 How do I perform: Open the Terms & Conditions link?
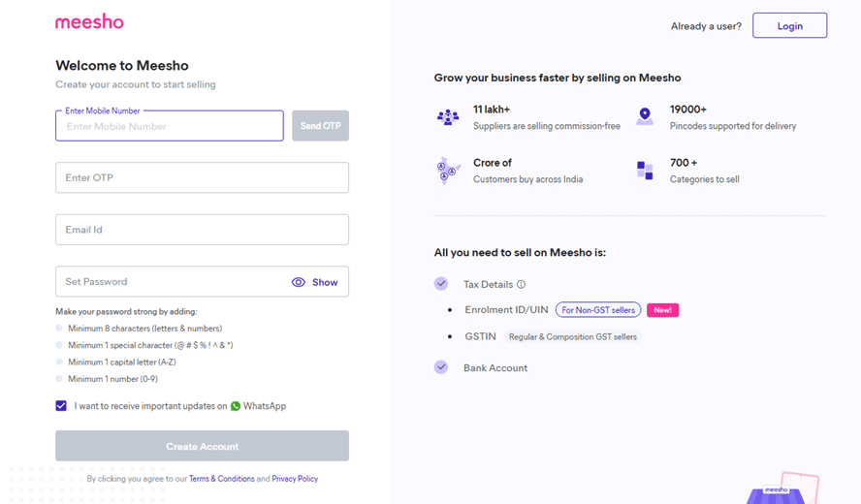pos(222,479)
